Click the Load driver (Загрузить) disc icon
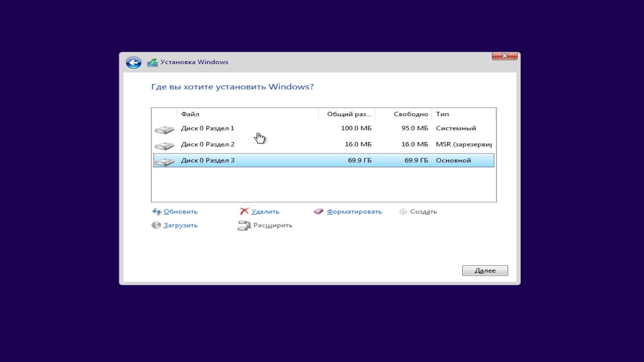644x362 pixels. [156, 225]
